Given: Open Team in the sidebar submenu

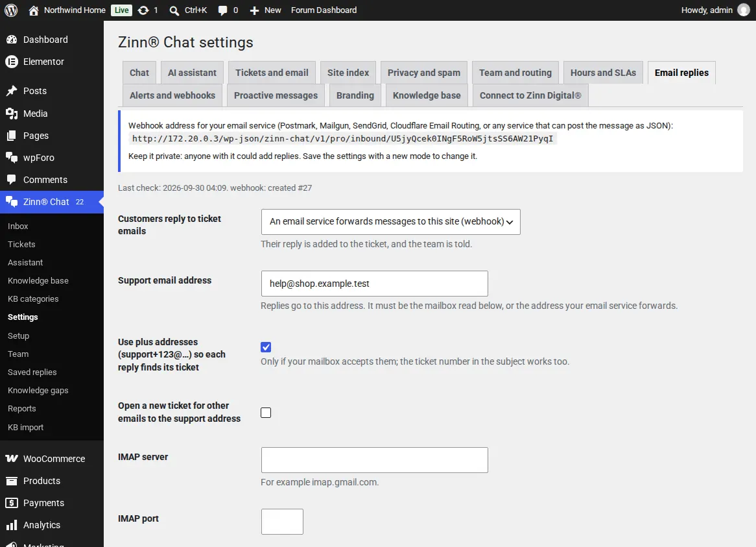Looking at the screenshot, I should click(18, 354).
